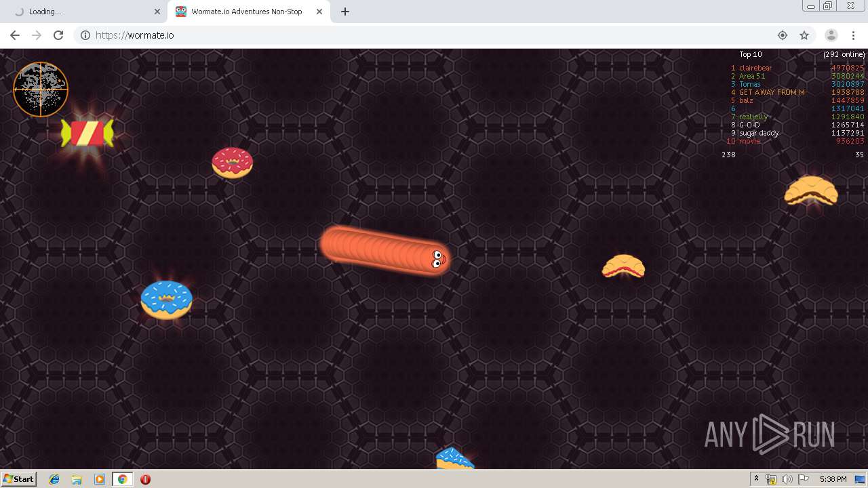Click the blue frosted donut
The height and width of the screenshot is (488, 868).
167,300
